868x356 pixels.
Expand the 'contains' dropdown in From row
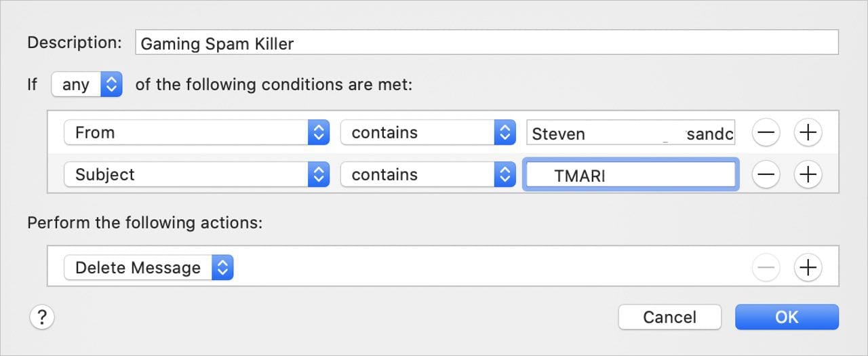(428, 133)
